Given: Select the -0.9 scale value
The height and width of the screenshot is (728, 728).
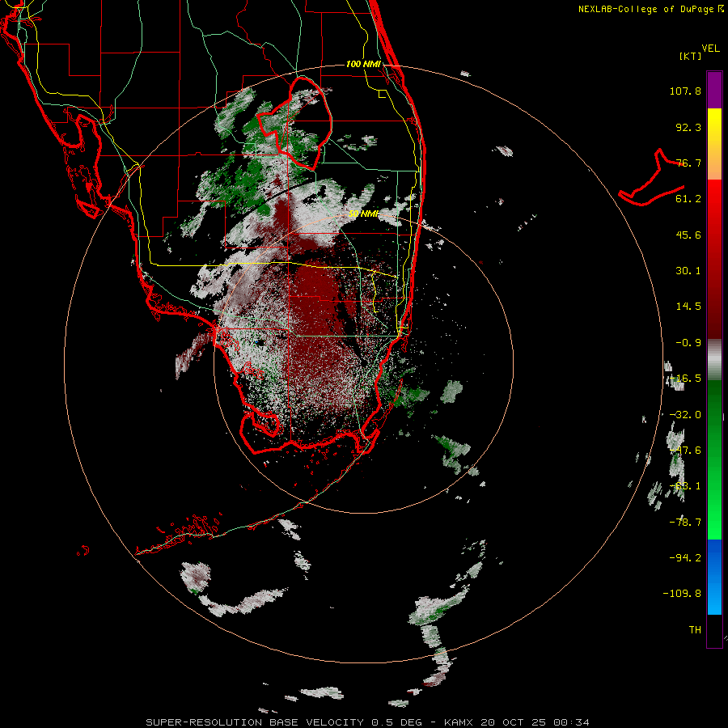Looking at the screenshot, I should [x=688, y=343].
